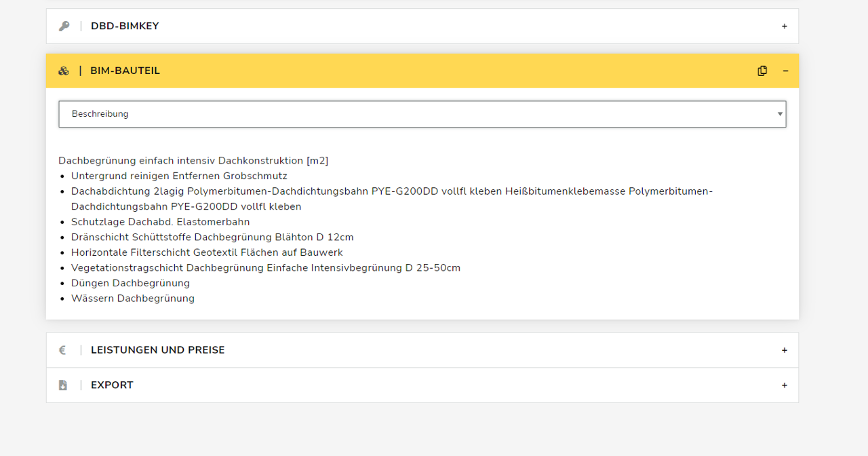Image resolution: width=868 pixels, height=456 pixels.
Task: Click the BIM-BAUTEIL header title
Action: tap(125, 71)
